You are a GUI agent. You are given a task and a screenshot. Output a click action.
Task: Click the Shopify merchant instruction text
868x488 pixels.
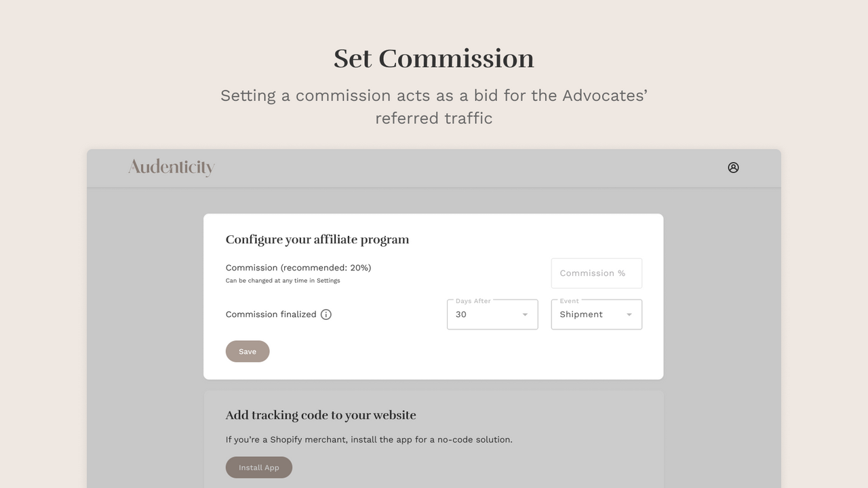[369, 439]
